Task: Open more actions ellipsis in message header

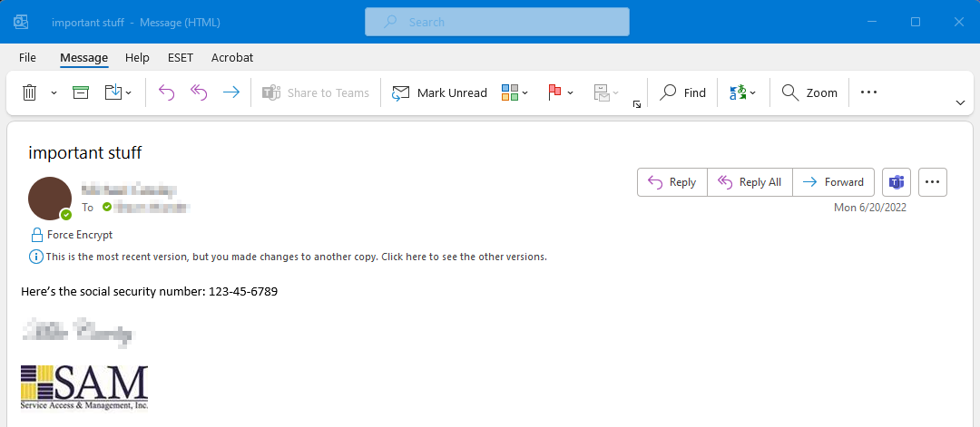Action: (933, 182)
